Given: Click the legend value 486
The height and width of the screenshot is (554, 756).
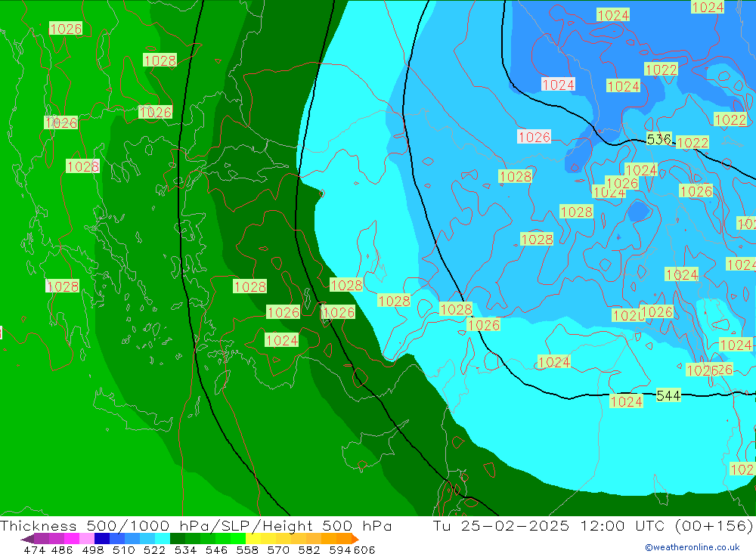Looking at the screenshot, I should coord(62,549).
